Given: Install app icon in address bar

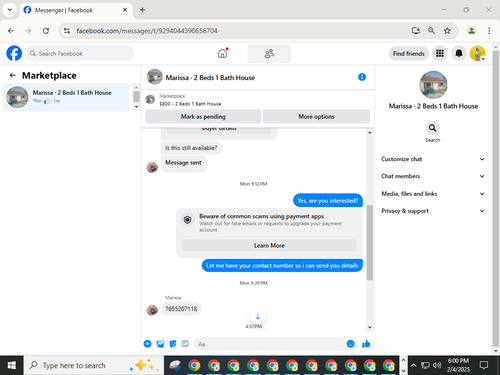Looking at the screenshot, I should click(x=416, y=31).
